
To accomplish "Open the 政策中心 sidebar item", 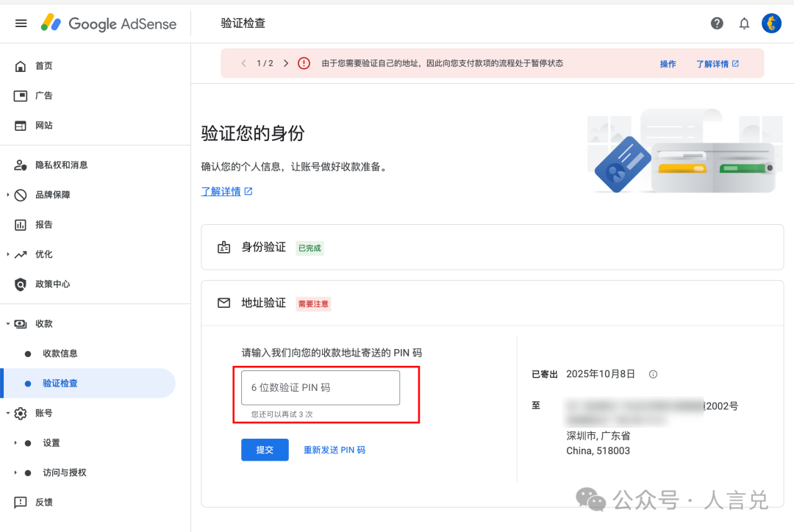I will coord(44,284).
